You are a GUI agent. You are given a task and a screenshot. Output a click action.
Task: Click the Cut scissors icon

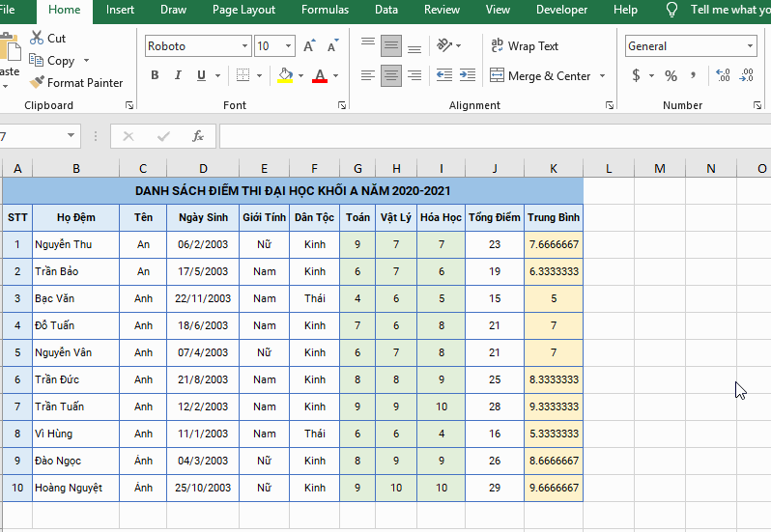click(37, 38)
